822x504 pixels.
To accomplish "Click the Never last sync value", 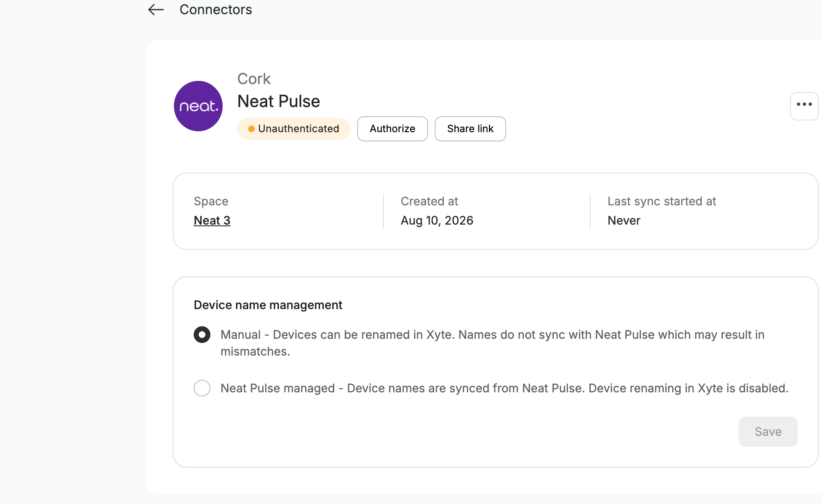I will (x=624, y=220).
